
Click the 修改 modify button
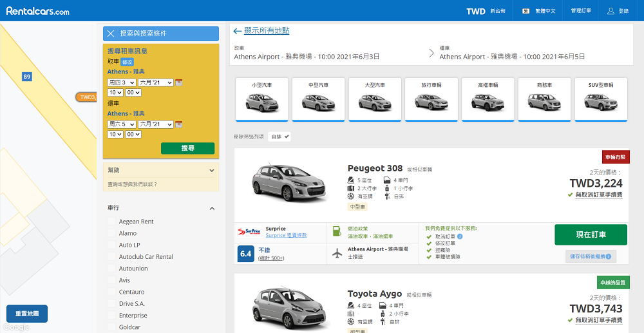[128, 62]
